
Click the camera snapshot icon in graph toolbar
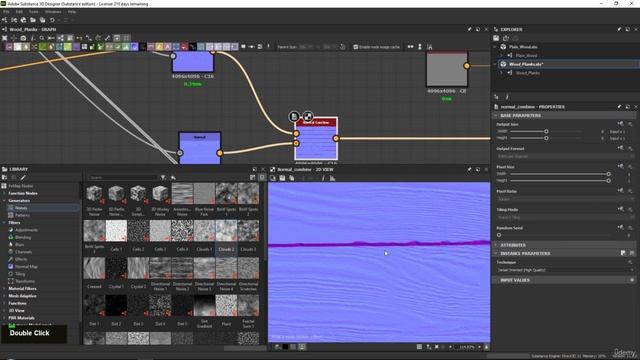point(23,38)
